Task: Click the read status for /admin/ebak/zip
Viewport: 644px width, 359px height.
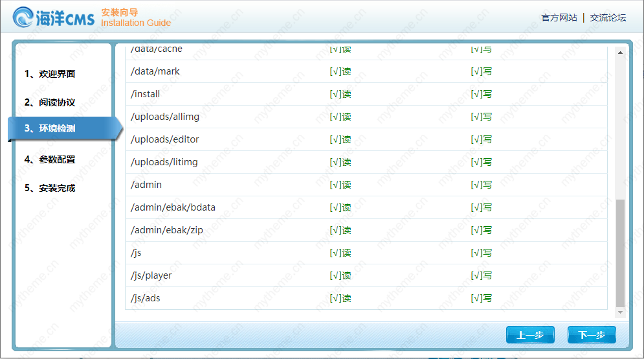Action: click(340, 230)
